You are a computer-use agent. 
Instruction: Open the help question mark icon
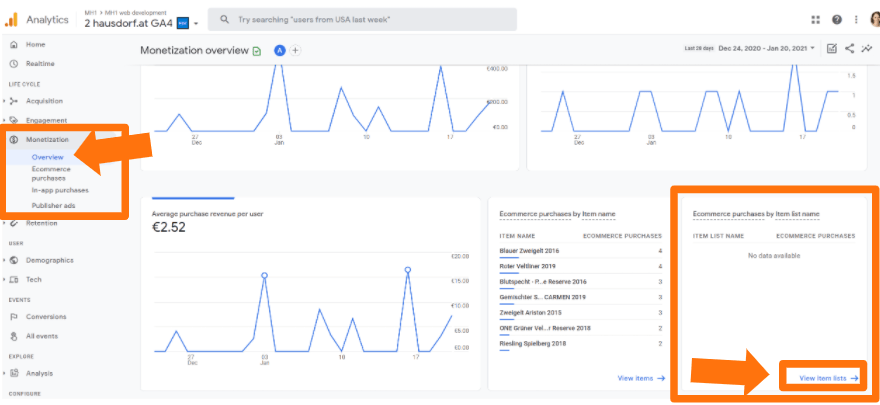836,20
